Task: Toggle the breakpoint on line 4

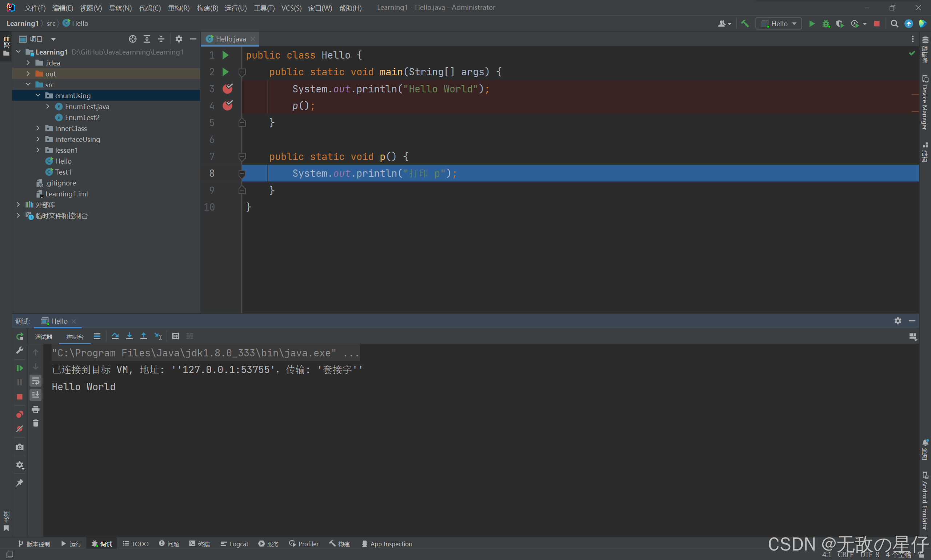Action: [x=228, y=105]
